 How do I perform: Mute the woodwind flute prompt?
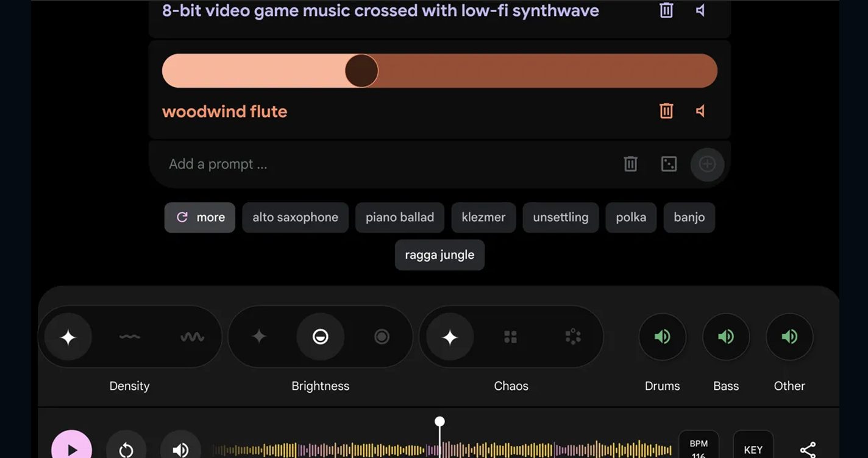point(700,111)
